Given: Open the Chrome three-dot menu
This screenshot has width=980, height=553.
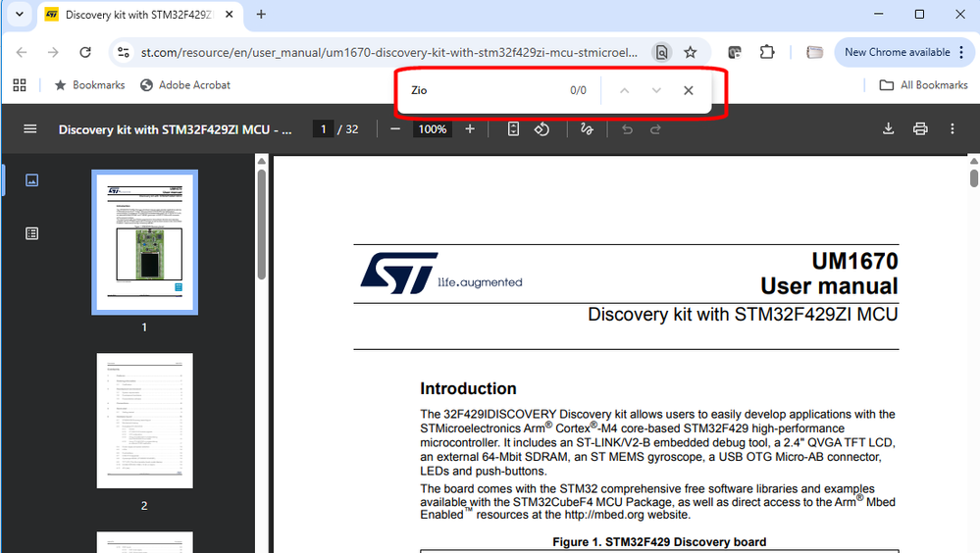Looking at the screenshot, I should (x=961, y=53).
